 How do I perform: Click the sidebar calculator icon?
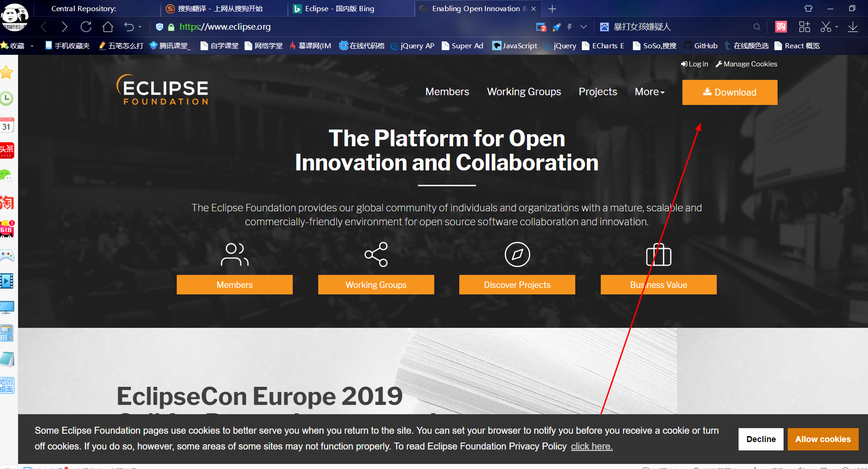(x=6, y=333)
